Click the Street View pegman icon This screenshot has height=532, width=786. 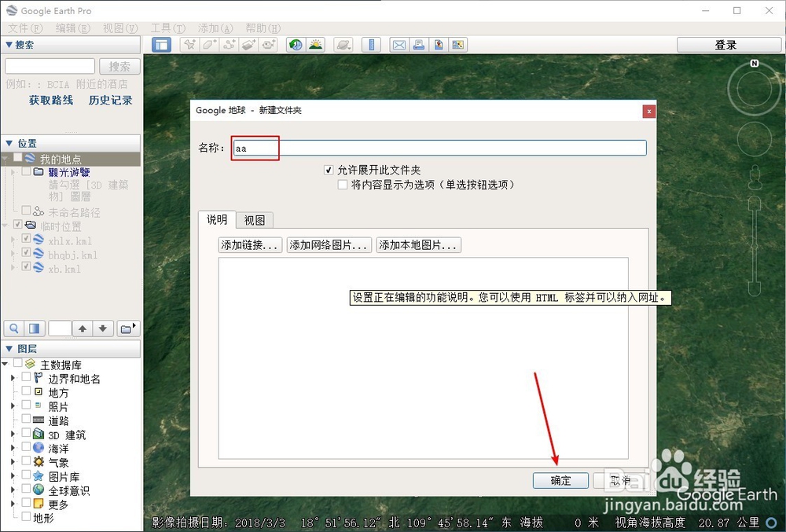[x=755, y=178]
